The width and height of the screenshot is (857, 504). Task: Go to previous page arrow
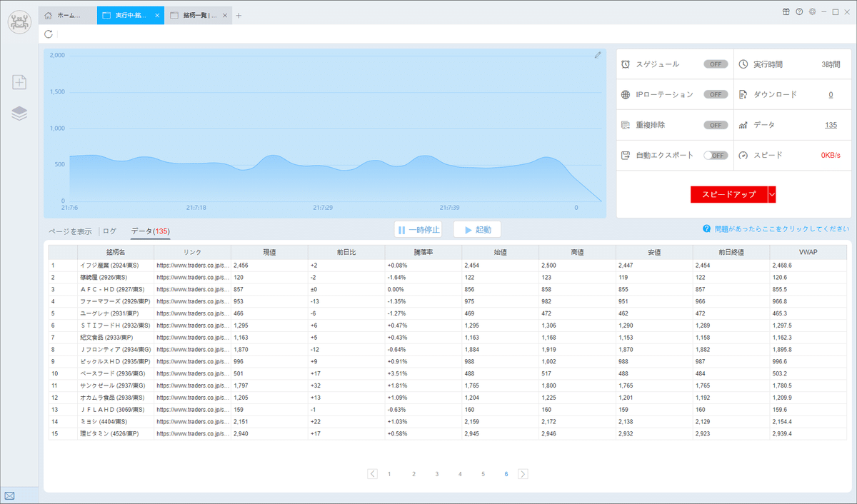point(372,473)
